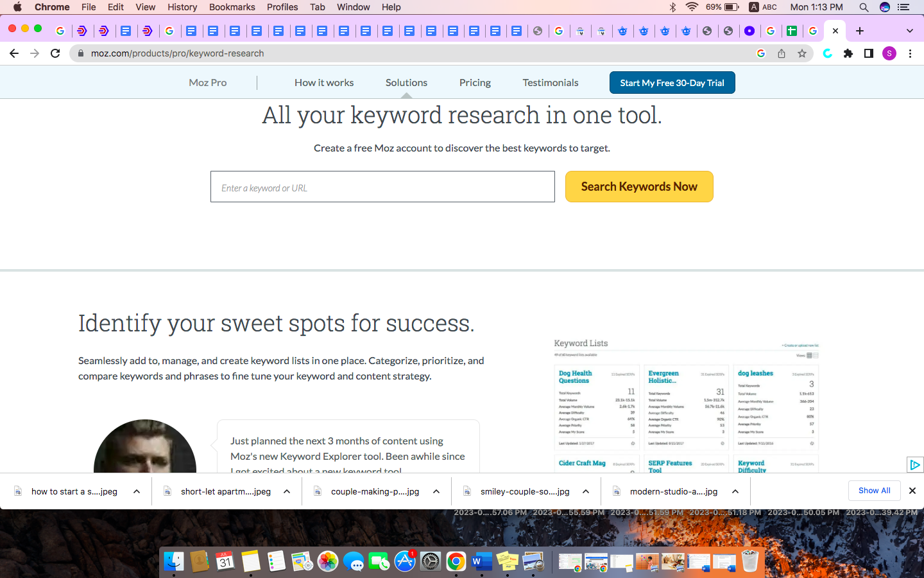This screenshot has width=924, height=578.
Task: Expand options for couple-making-p....jpg download
Action: [x=436, y=491]
